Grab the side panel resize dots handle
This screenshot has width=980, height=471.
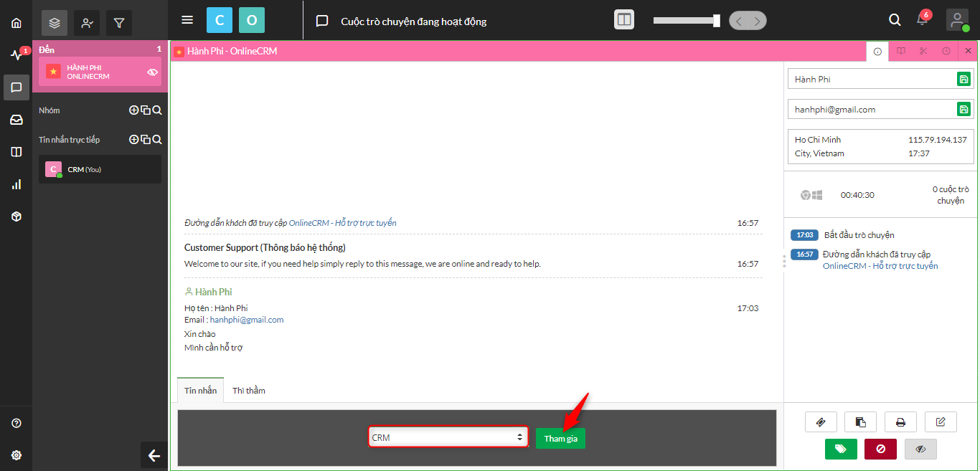pos(784,262)
